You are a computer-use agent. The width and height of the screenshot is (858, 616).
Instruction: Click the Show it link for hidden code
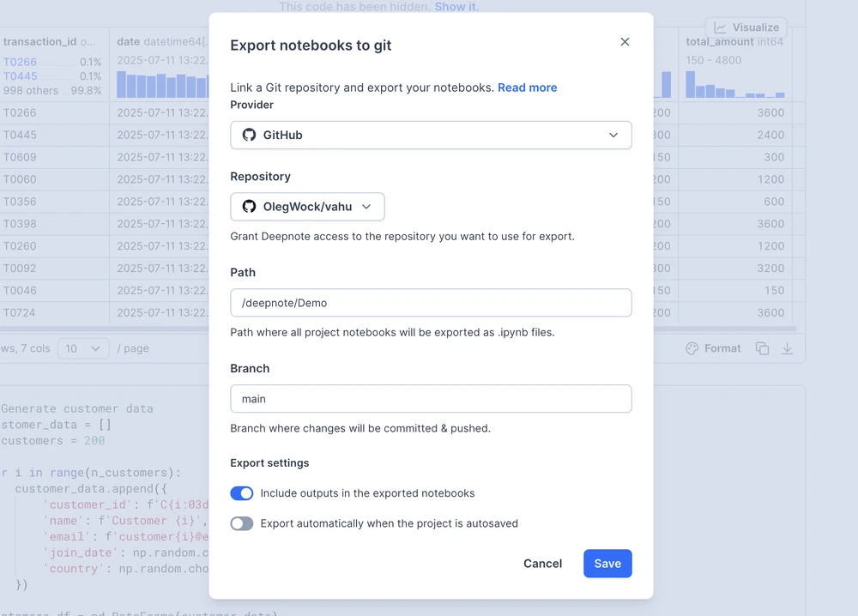(456, 7)
